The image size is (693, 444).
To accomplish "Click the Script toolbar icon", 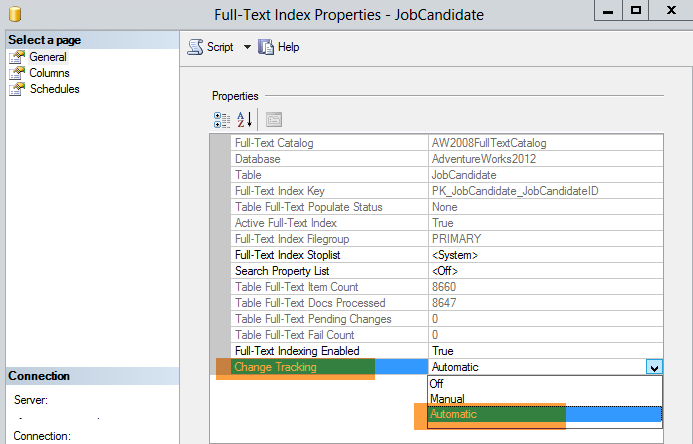I will click(x=195, y=47).
